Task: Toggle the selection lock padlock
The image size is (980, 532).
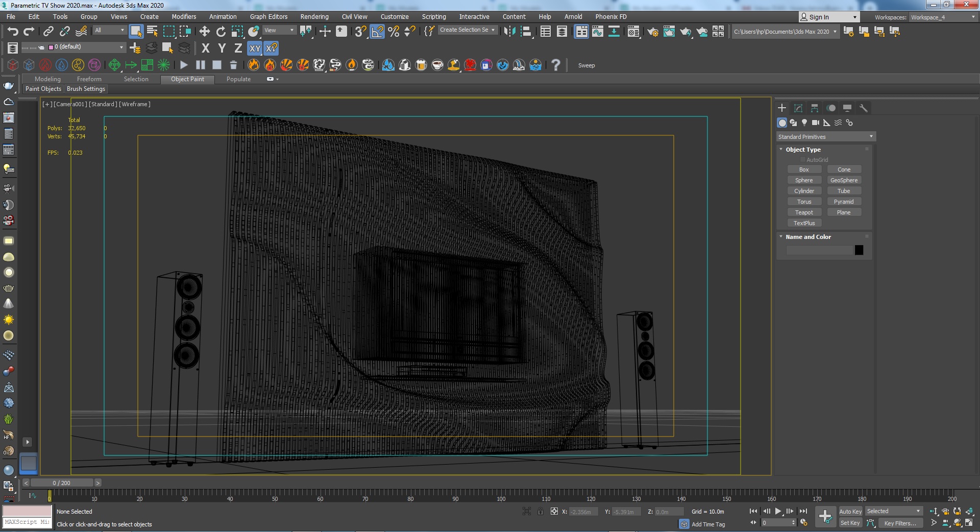Action: point(541,511)
